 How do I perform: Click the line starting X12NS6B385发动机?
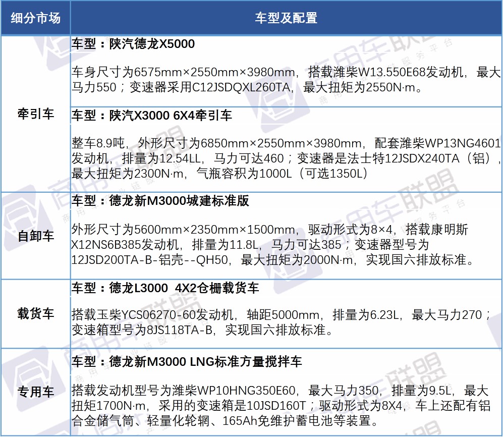click(250, 245)
